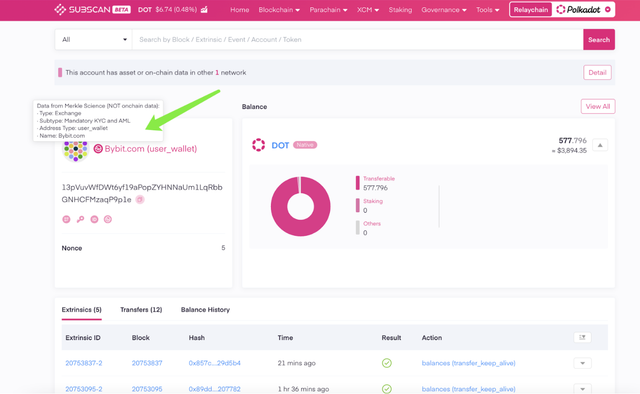Open extrinsic 20753837-2

tap(84, 363)
